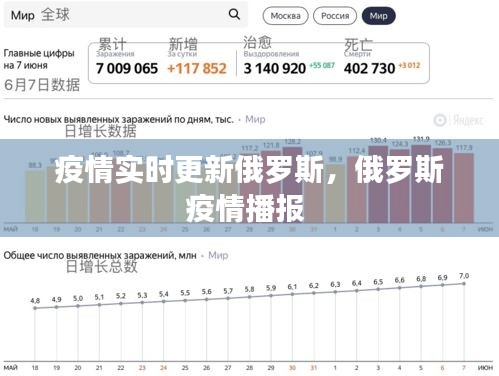Click the bar labeled 131,9 for June 5
Screen dimensions: 499x376
click(421, 184)
